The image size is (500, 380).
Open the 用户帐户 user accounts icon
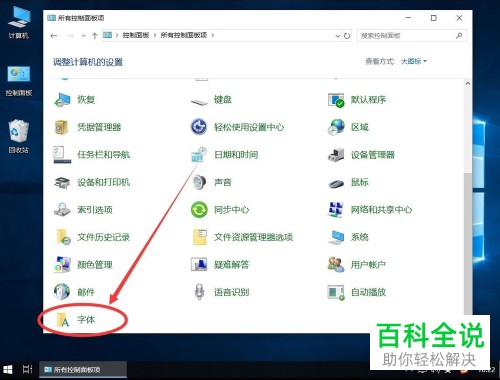[336, 265]
